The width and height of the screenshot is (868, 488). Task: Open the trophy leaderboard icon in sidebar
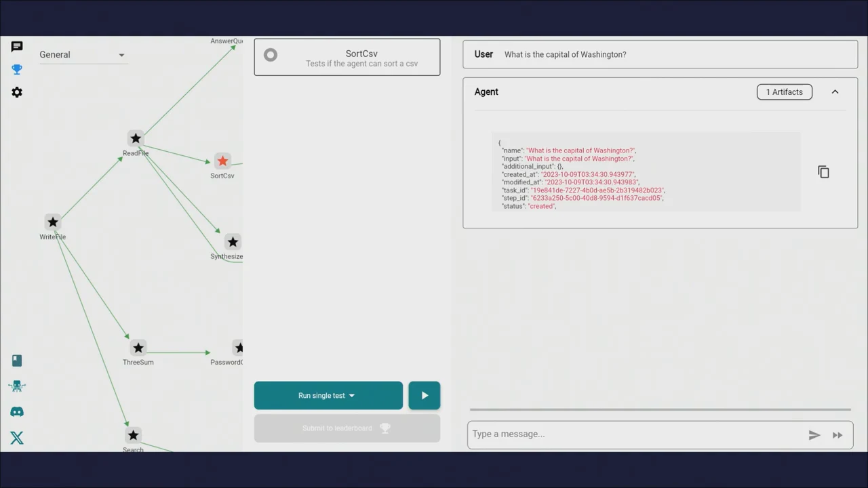pyautogui.click(x=17, y=69)
